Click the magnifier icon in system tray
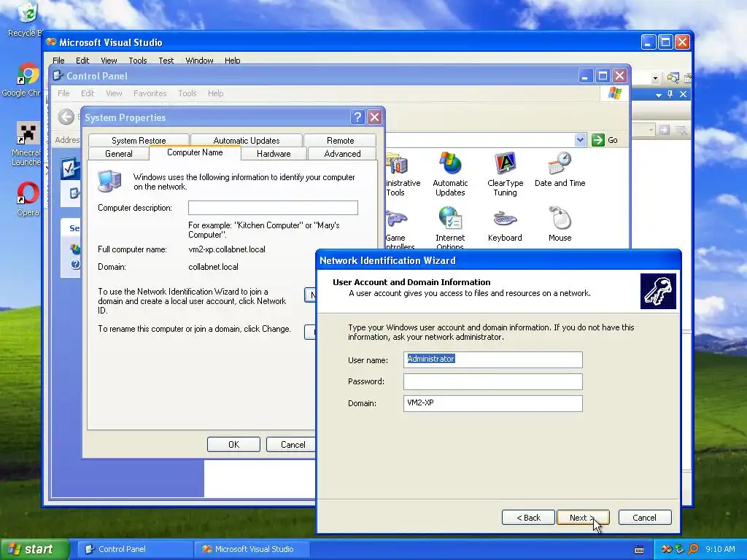This screenshot has height=560, width=747. tap(693, 549)
